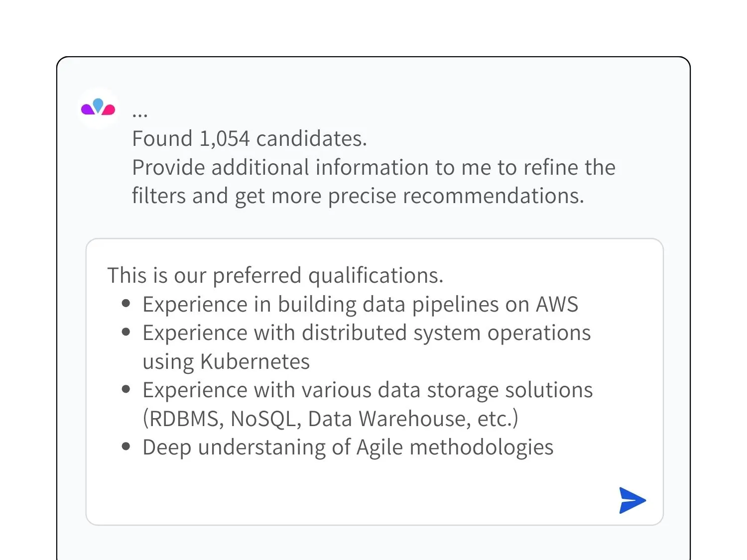
Task: Click the number 1,054 in the message
Action: coord(224,139)
